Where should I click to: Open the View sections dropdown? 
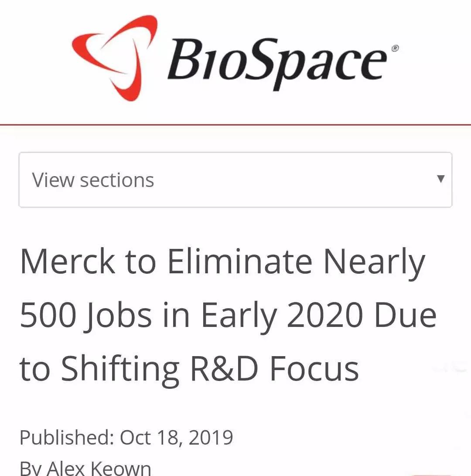pos(235,180)
